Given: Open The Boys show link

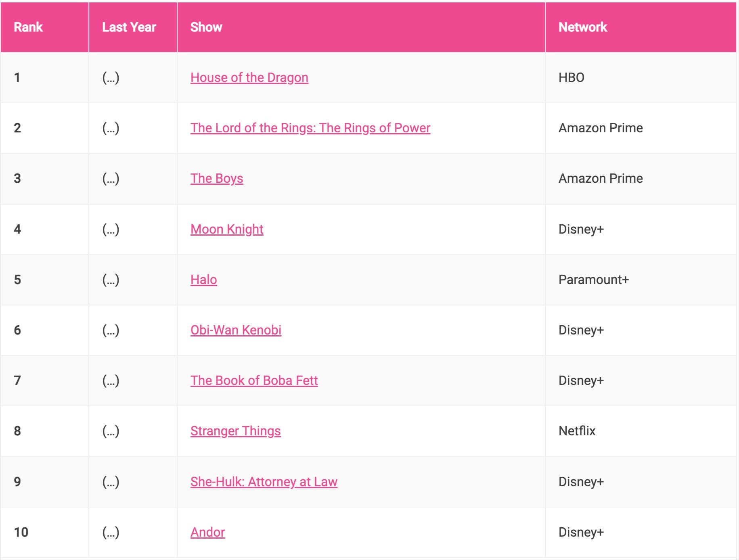Looking at the screenshot, I should point(216,178).
